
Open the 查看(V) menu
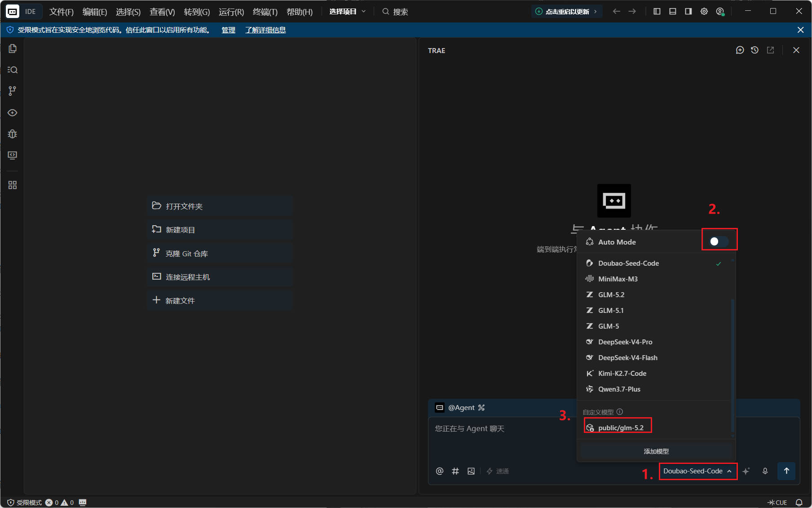coord(162,12)
